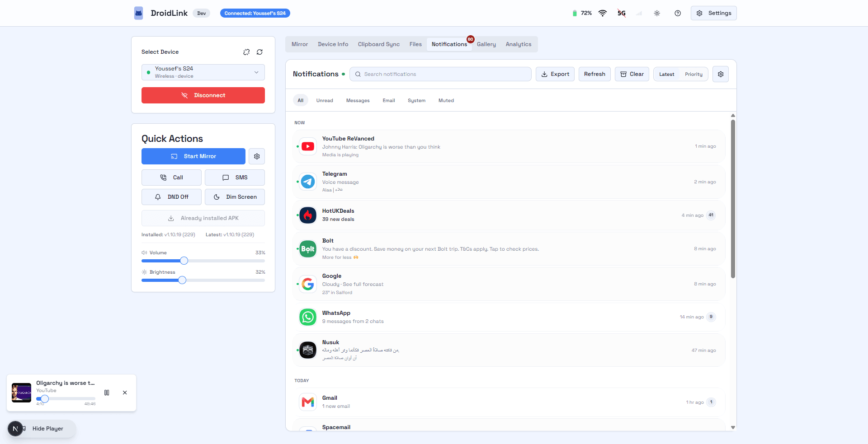The image size is (868, 444).
Task: Click the Already installed APK button
Action: coord(203,218)
